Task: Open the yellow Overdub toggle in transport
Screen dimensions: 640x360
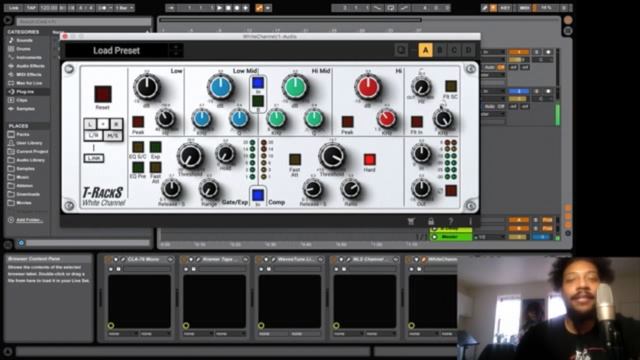Action: pos(259,8)
